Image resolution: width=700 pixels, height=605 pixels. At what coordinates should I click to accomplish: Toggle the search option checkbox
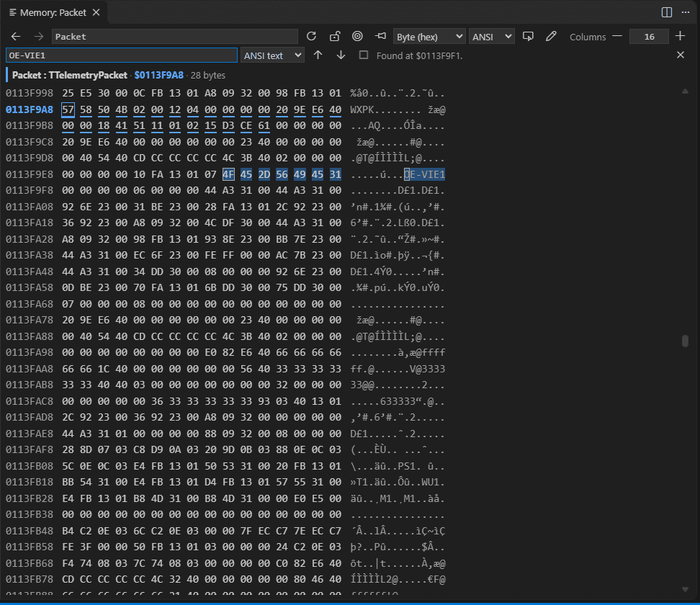pyautogui.click(x=364, y=55)
